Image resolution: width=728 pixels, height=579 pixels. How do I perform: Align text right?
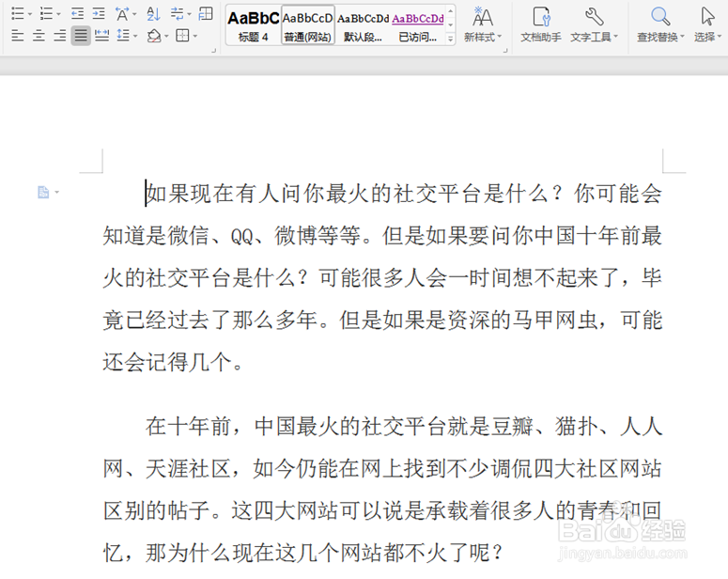point(59,36)
